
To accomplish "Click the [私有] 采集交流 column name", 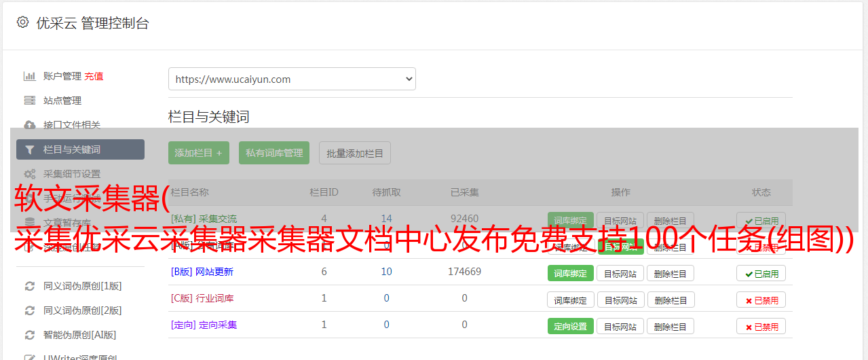I will click(204, 219).
